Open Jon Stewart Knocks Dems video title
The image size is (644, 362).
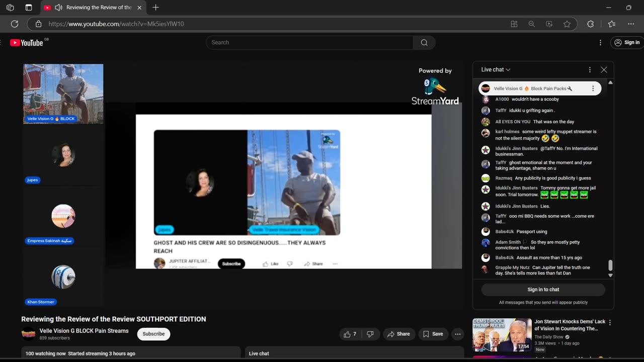[x=570, y=325]
